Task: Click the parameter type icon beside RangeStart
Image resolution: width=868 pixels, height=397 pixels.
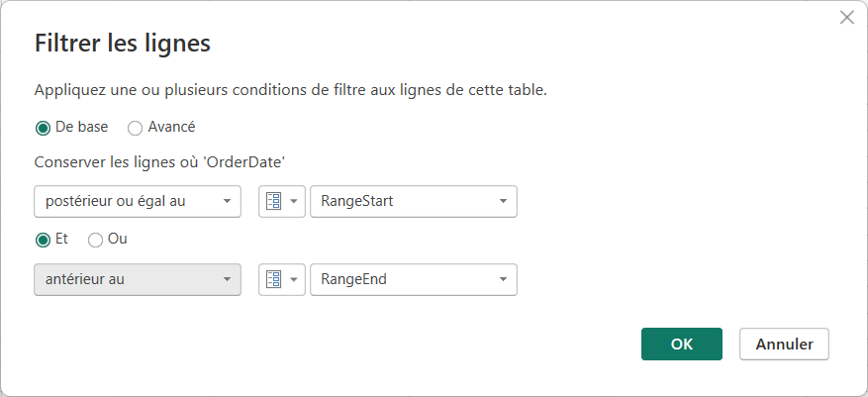Action: click(274, 201)
